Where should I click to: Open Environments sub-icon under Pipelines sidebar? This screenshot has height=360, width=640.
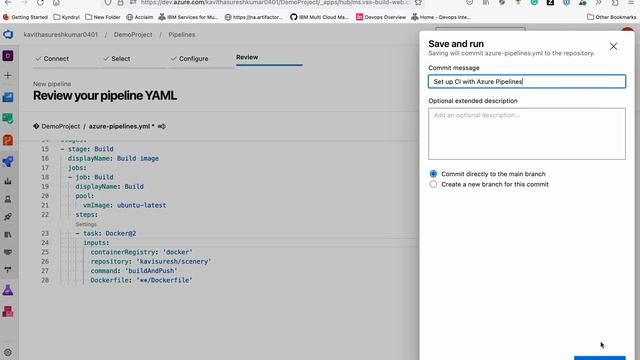click(8, 199)
